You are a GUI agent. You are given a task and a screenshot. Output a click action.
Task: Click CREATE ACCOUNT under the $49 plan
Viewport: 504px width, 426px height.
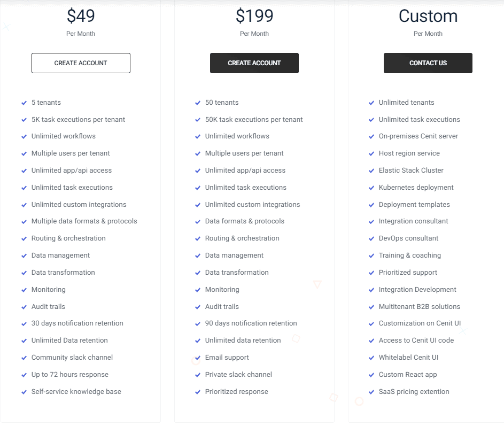point(81,63)
